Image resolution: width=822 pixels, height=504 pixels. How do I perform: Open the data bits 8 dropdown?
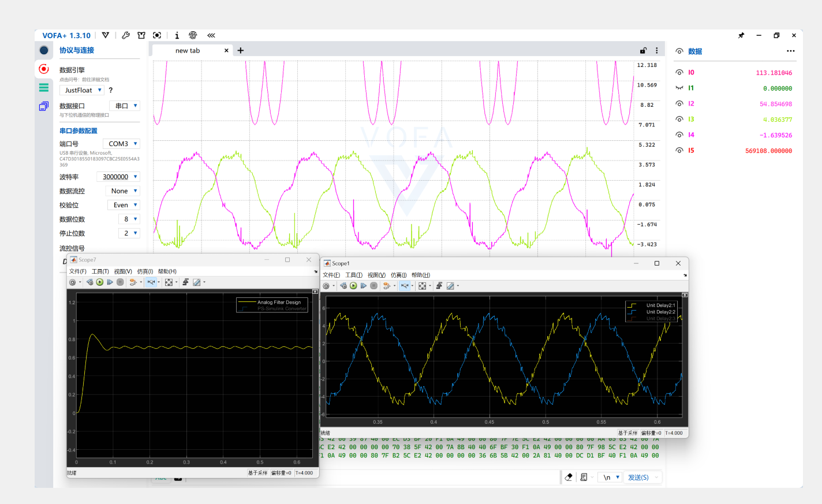129,219
